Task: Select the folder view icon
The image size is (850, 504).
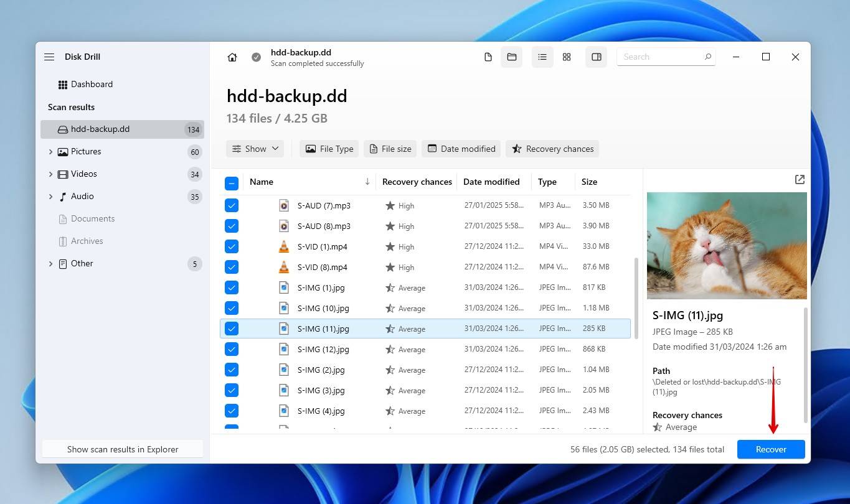Action: click(512, 57)
